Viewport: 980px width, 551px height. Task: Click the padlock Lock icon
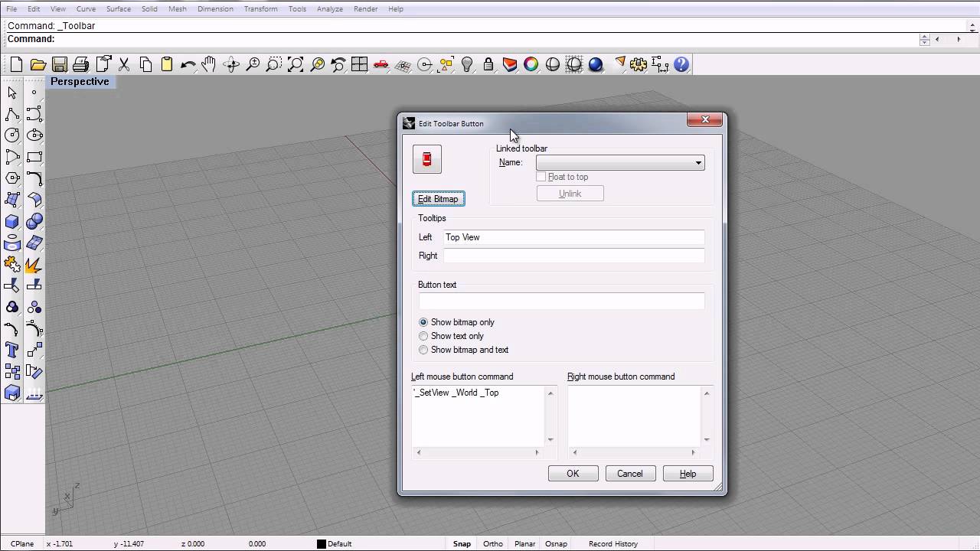click(488, 65)
